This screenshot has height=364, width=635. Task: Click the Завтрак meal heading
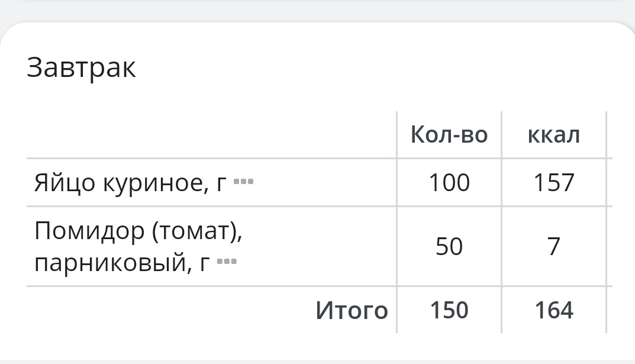click(82, 67)
